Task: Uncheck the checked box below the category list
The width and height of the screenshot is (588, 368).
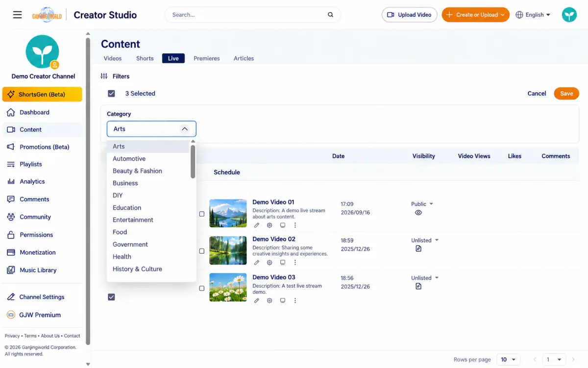Action: [x=111, y=297]
